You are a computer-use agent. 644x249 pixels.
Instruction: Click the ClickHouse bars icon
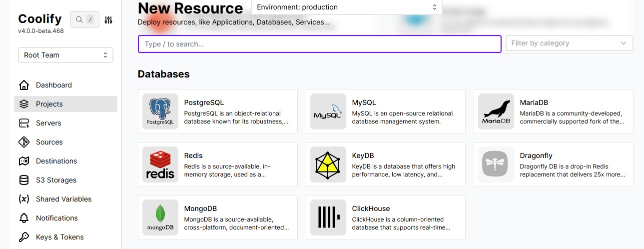(328, 217)
